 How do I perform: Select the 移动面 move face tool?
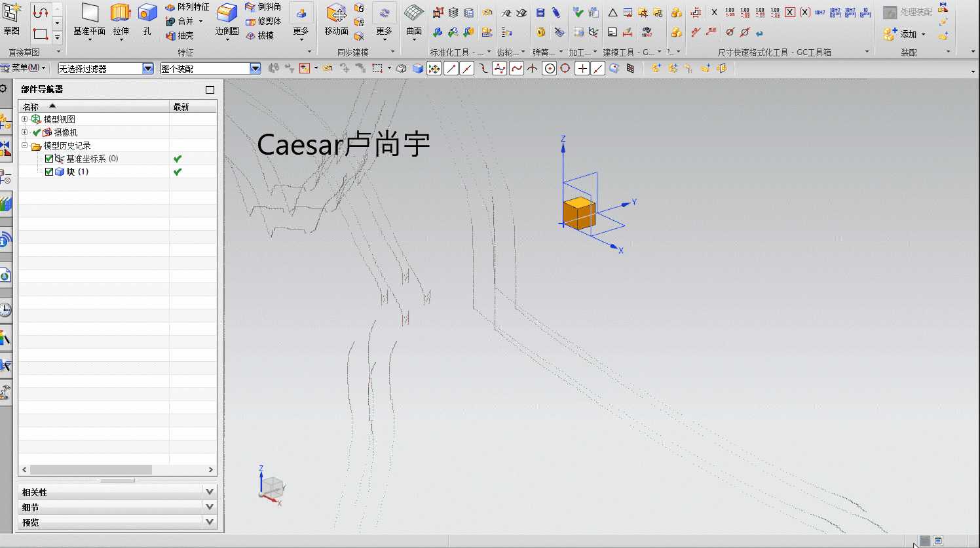pos(336,18)
